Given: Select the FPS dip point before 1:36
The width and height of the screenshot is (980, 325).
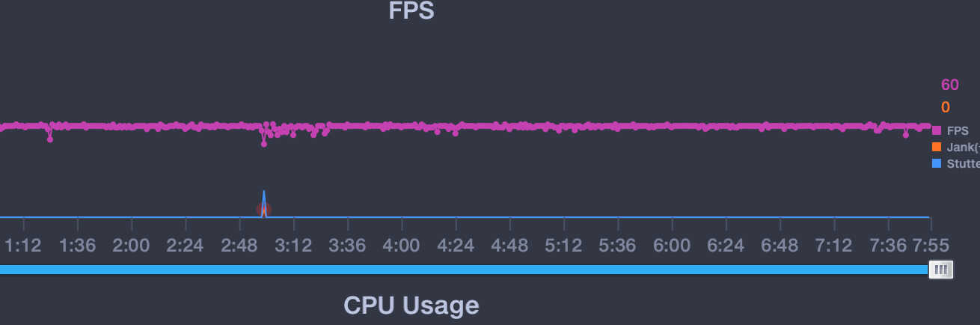Looking at the screenshot, I should point(50,139).
